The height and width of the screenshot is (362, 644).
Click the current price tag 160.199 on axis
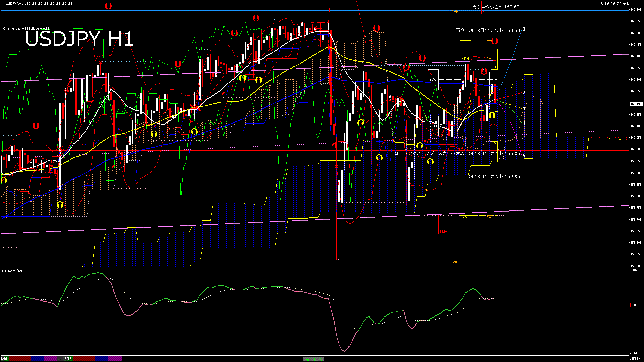636,104
